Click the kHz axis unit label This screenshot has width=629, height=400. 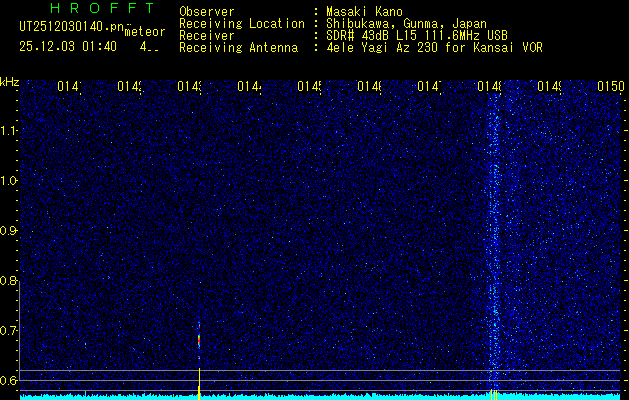[9, 82]
